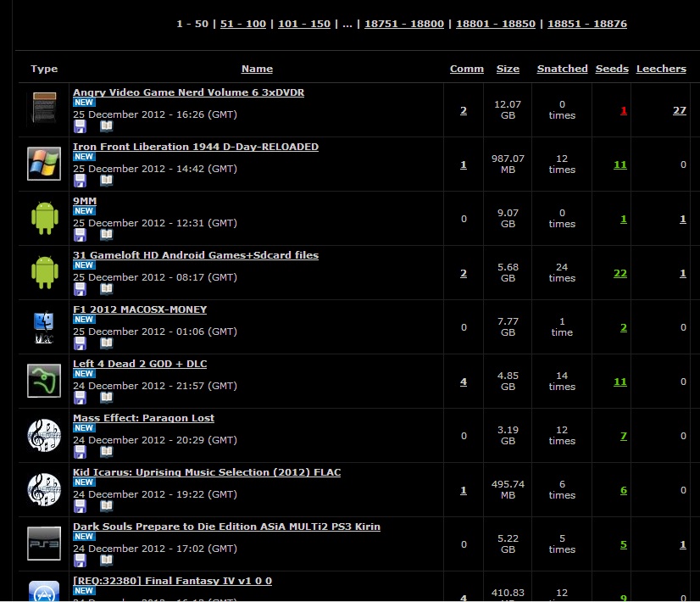The image size is (700, 602).
Task: View the 2 comments on Angry Video Game Nerd
Action: tap(464, 110)
